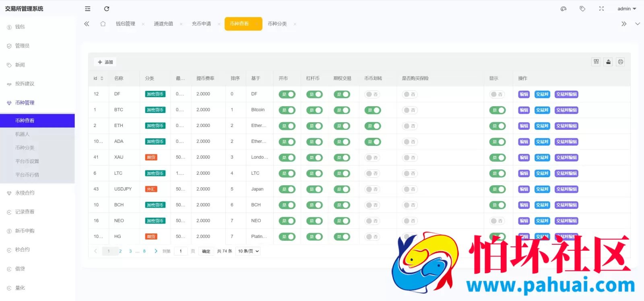Image resolution: width=644 pixels, height=301 pixels.
Task: Click 交易对 button for ETH row
Action: click(x=542, y=126)
